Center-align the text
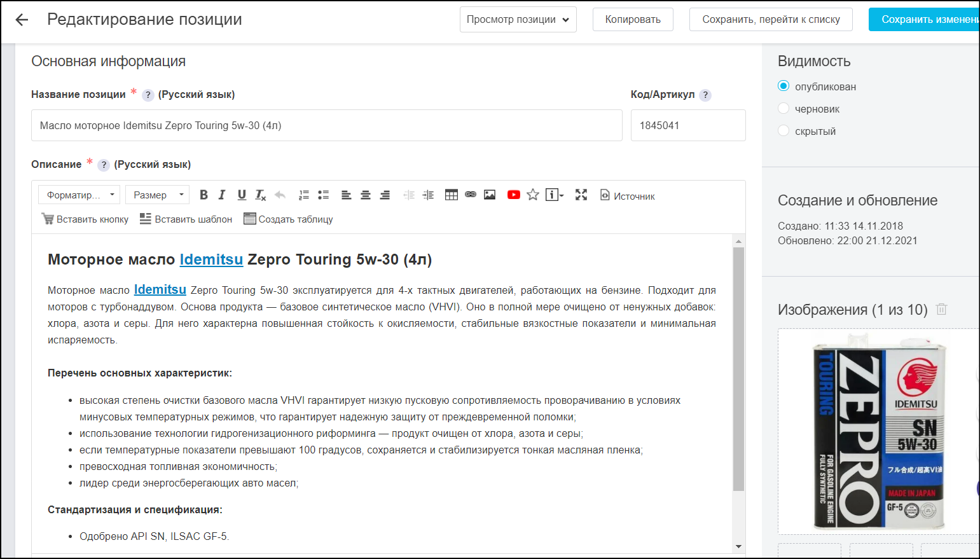This screenshot has height=559, width=980. coord(366,195)
